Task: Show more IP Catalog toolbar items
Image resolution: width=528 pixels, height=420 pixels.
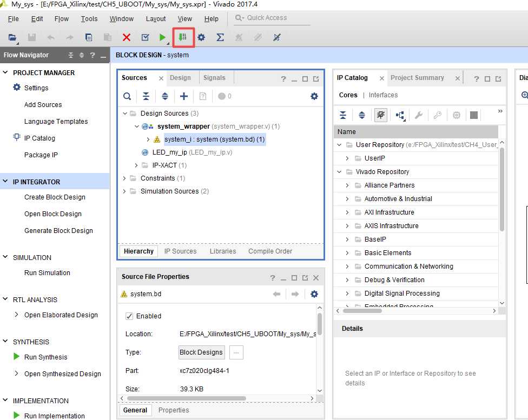Action: [x=500, y=111]
